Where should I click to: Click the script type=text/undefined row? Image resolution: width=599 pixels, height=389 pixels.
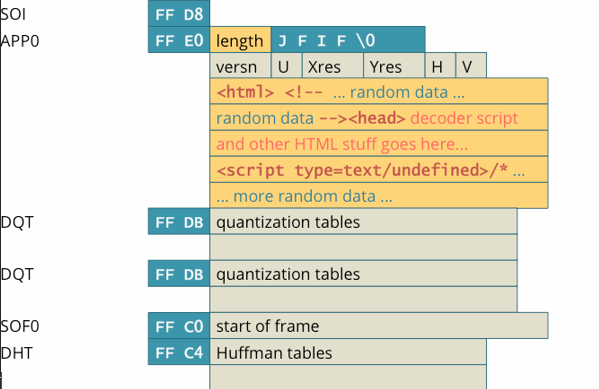pyautogui.click(x=379, y=170)
